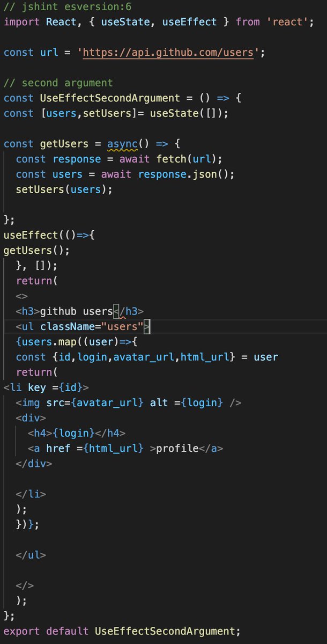Click the closing '</div>' tag
327x644 pixels.
pyautogui.click(x=34, y=463)
